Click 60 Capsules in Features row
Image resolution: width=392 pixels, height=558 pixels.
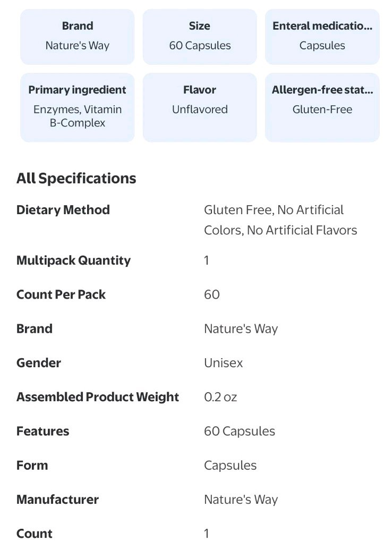pyautogui.click(x=240, y=432)
